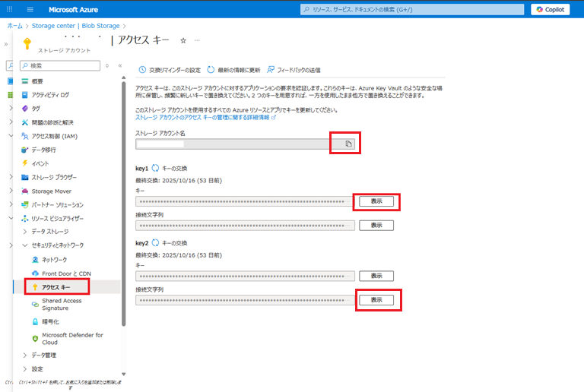
Task: Click the sidebar scrollbar up arrow
Action: [124, 77]
